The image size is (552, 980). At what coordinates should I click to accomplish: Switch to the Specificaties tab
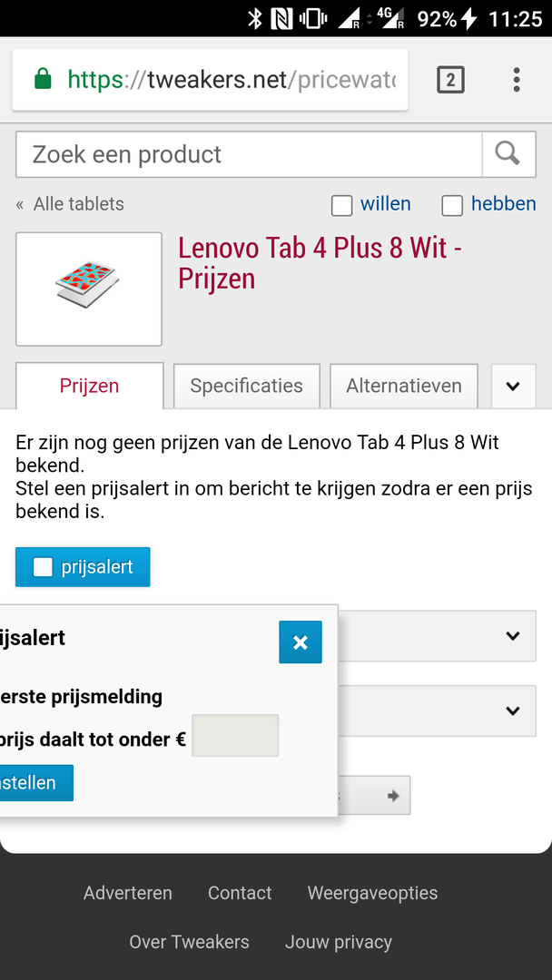(246, 386)
